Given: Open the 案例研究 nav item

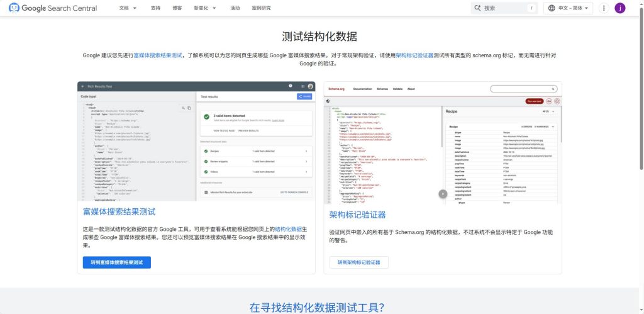Looking at the screenshot, I should 261,8.
